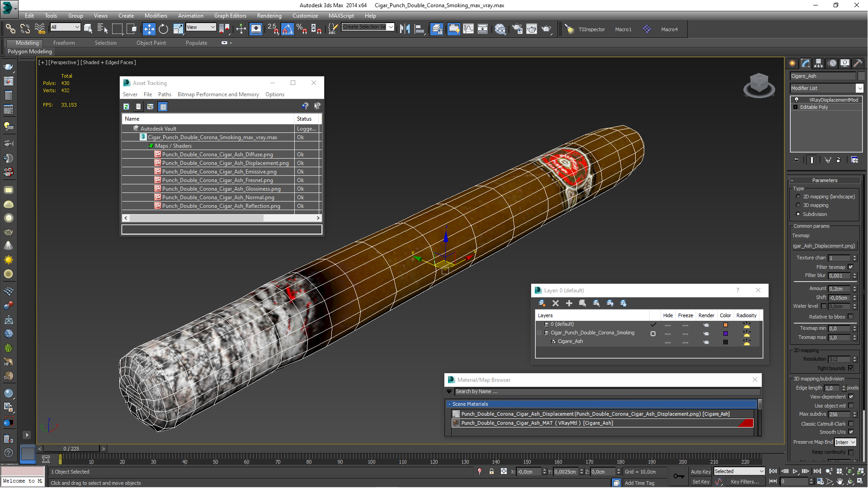Image resolution: width=868 pixels, height=488 pixels.
Task: Enable Use object mtl checkbox
Action: tap(851, 406)
